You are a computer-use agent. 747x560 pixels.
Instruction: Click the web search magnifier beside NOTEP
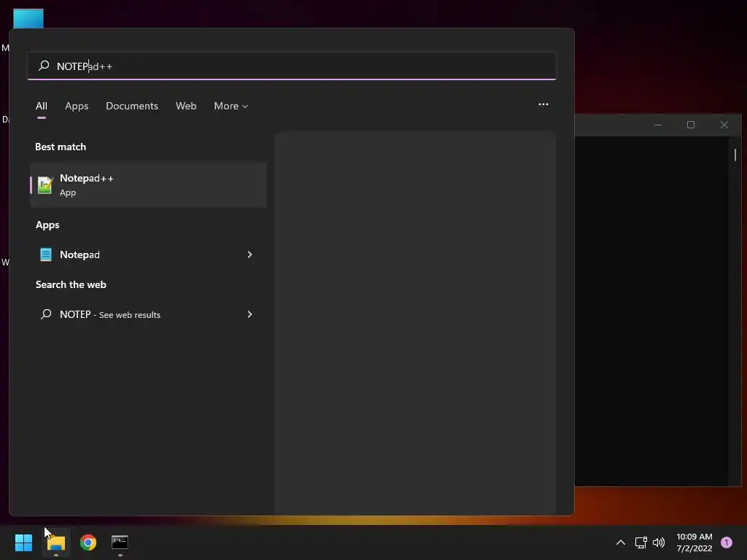coord(46,314)
